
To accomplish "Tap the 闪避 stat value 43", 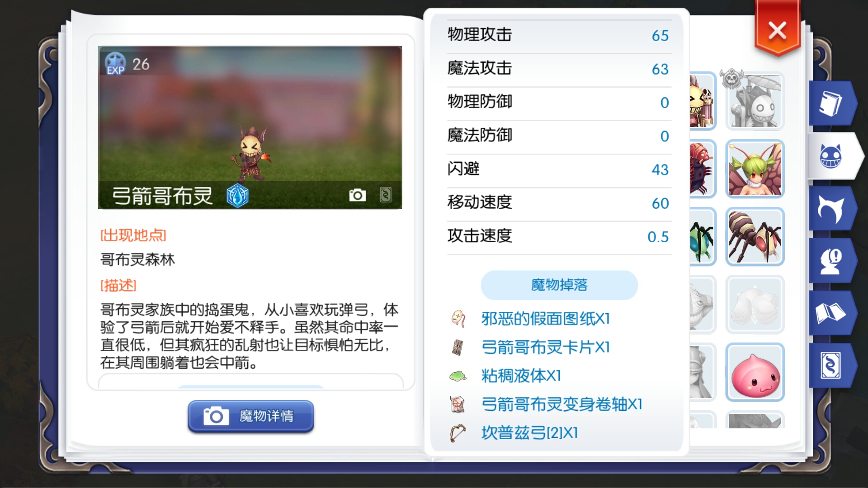I will point(660,170).
